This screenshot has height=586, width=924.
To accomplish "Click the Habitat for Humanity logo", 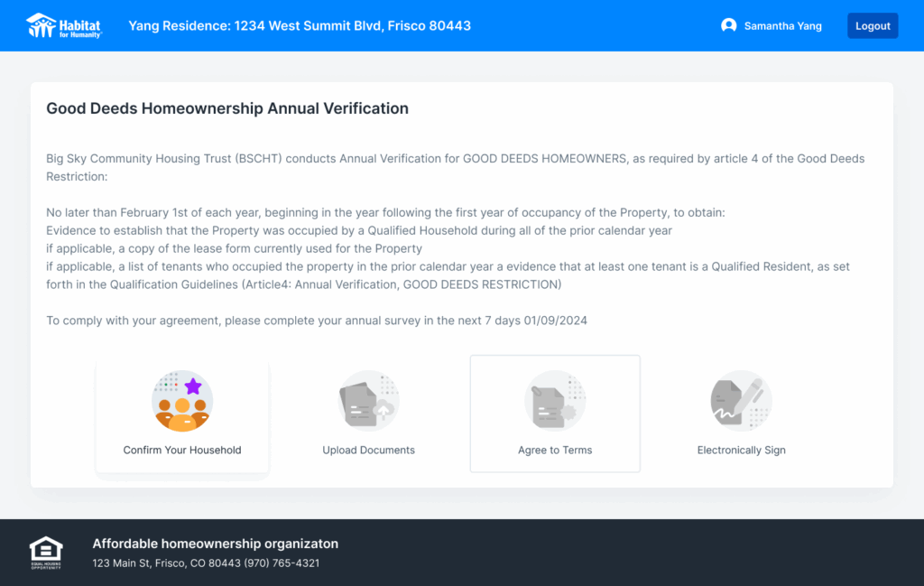I will pyautogui.click(x=64, y=25).
